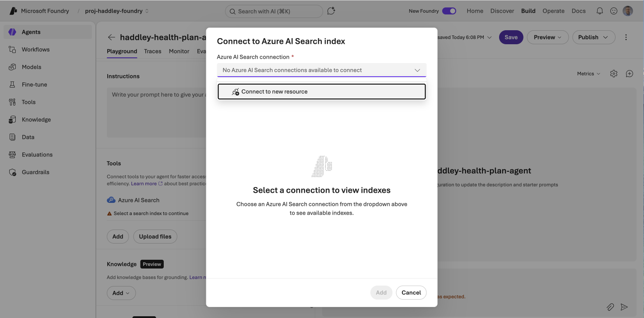
Task: Open the Metrics dropdown
Action: (x=588, y=73)
